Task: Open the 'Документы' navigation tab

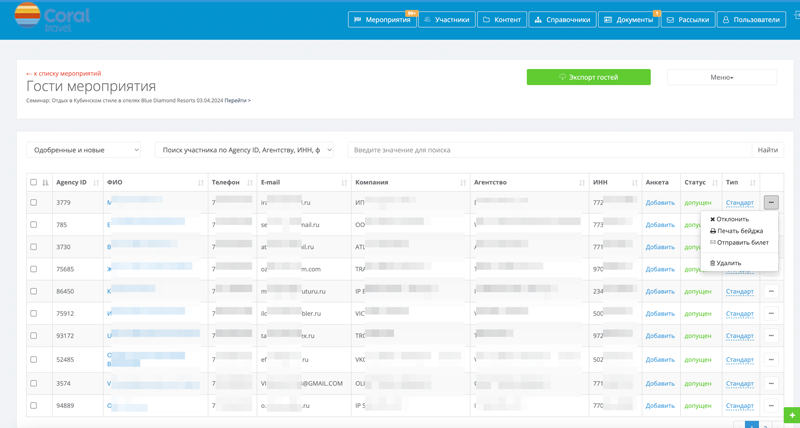Action: [628, 19]
